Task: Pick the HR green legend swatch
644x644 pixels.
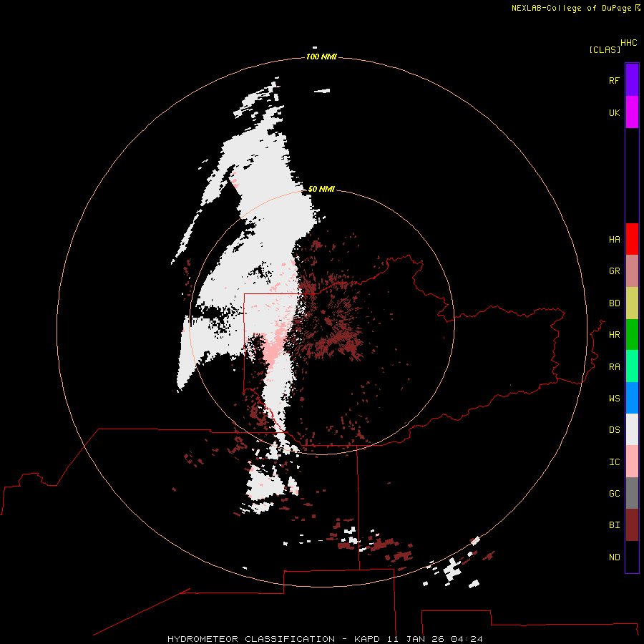Action: pos(632,335)
